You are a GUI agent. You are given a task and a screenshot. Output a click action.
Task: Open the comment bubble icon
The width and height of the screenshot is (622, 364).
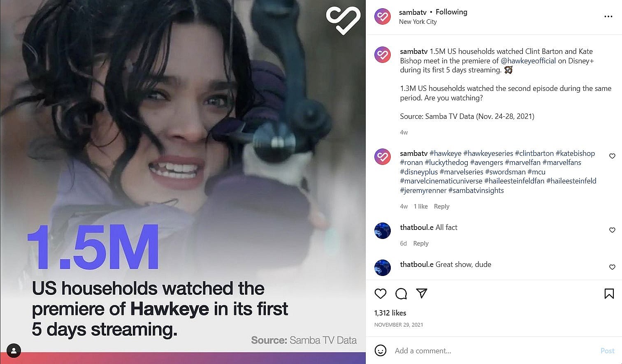[x=401, y=294]
